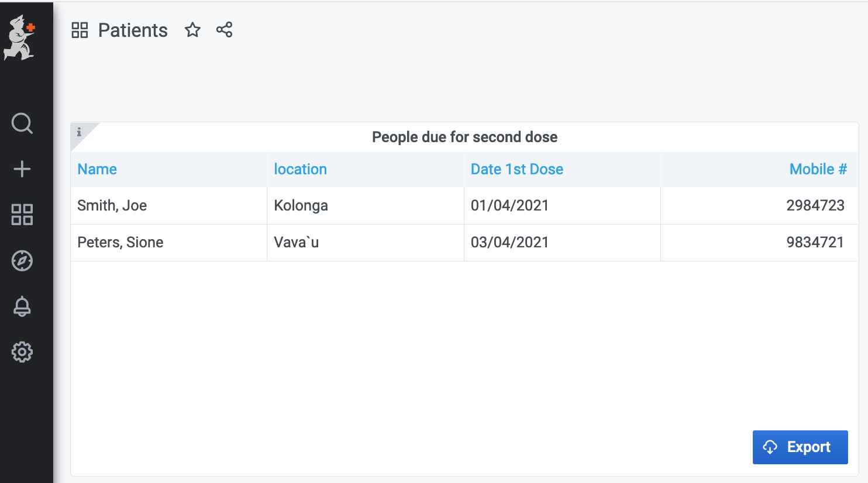This screenshot has width=868, height=483.
Task: Select the Smith, Joe name cell
Action: (x=112, y=206)
